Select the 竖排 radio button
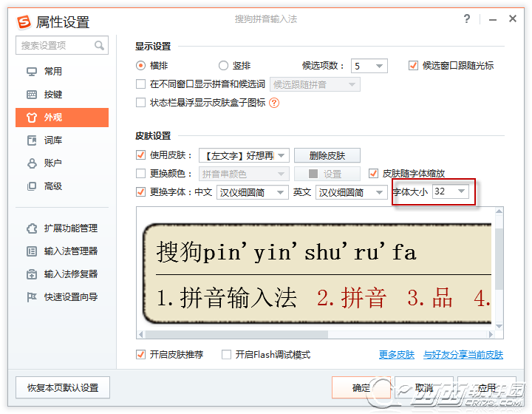532x414 pixels. point(224,66)
